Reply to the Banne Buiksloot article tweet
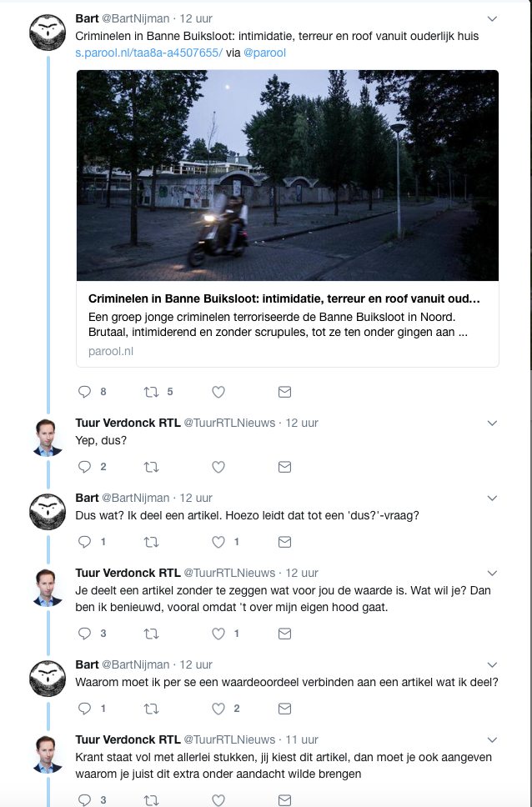The height and width of the screenshot is (807, 532). (84, 392)
